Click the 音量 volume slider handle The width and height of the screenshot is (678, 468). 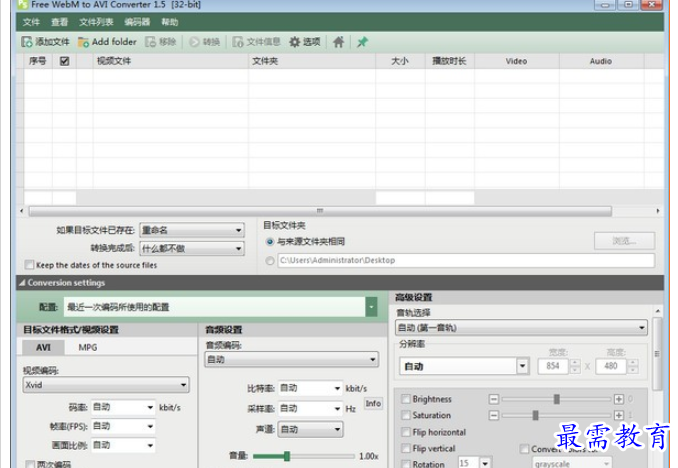287,456
